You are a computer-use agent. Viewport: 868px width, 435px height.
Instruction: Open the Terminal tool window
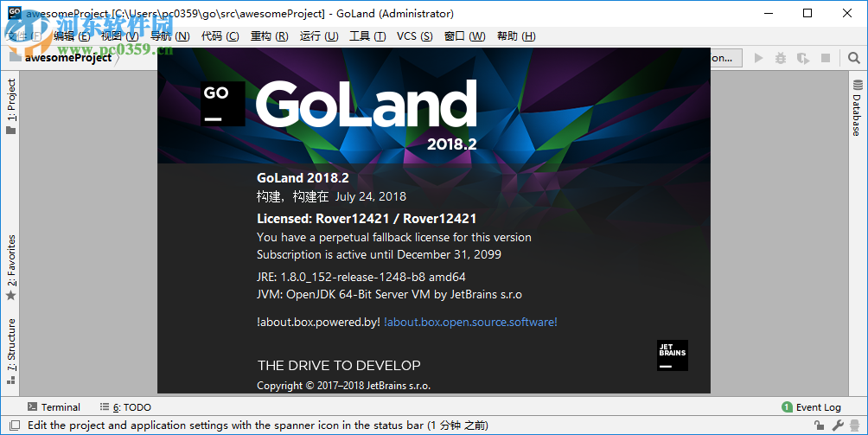pyautogui.click(x=54, y=406)
